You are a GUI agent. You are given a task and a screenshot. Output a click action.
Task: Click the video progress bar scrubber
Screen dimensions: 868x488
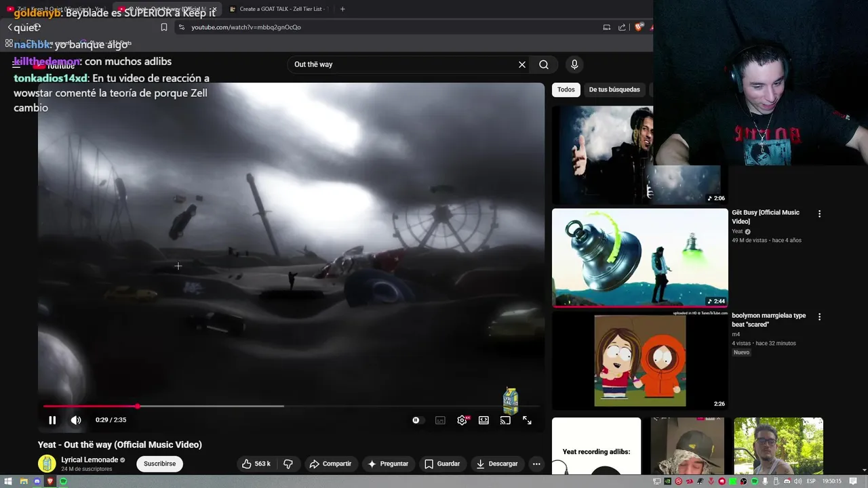coord(138,406)
